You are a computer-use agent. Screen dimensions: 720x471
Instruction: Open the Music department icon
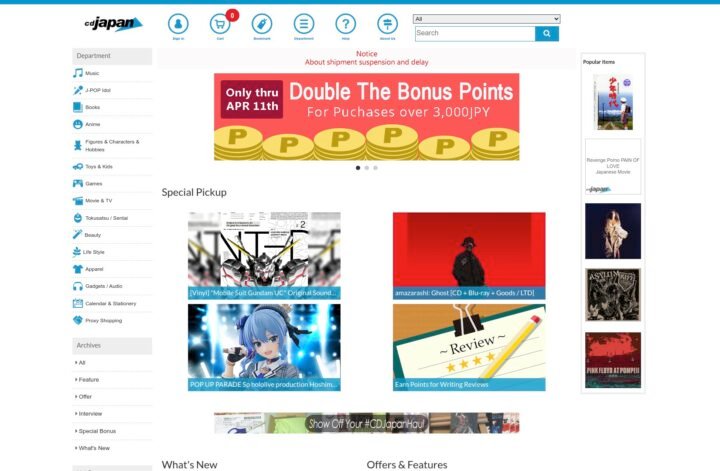click(x=78, y=73)
